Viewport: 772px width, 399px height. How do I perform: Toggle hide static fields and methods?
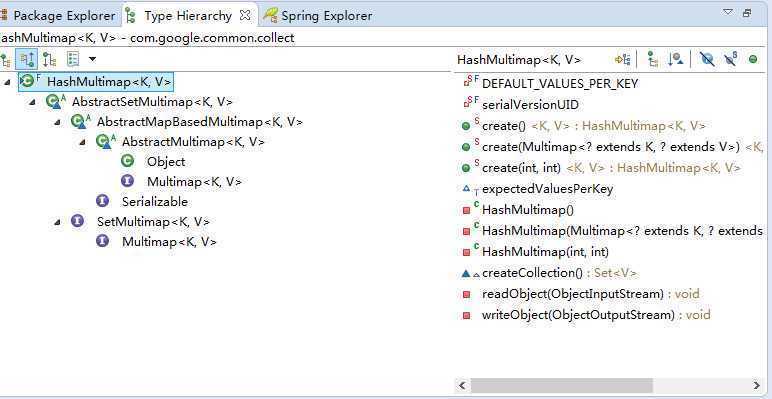click(731, 60)
